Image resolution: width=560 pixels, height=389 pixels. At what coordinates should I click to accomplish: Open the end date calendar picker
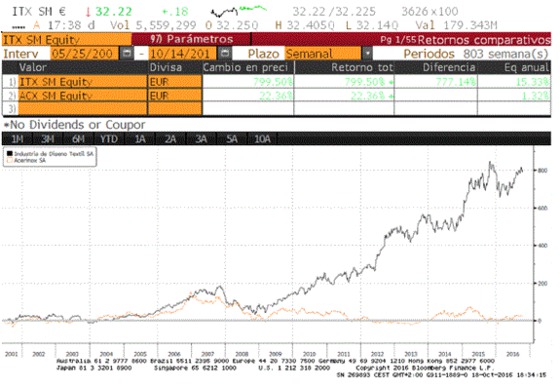pos(224,54)
